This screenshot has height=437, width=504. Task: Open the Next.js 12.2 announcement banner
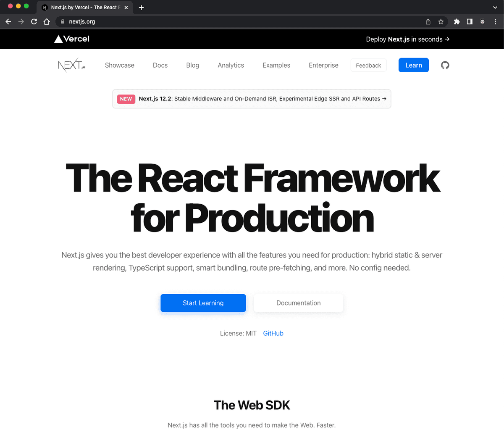pyautogui.click(x=252, y=98)
